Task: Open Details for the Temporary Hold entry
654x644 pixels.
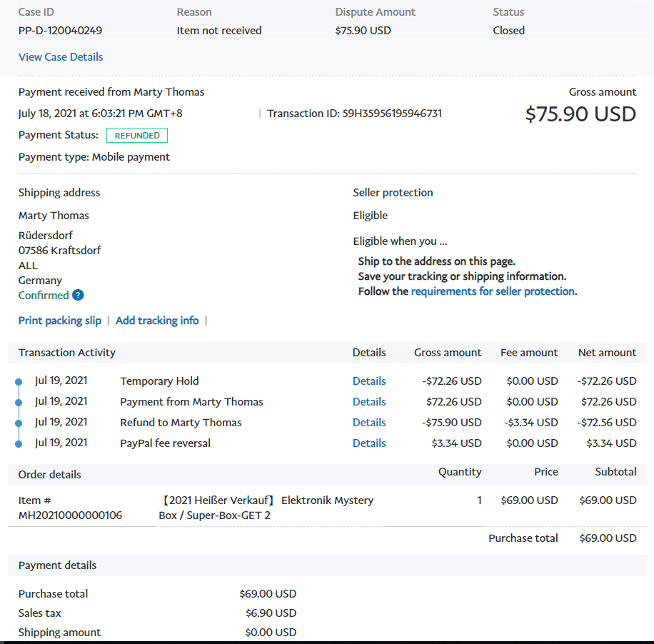Action: click(369, 381)
